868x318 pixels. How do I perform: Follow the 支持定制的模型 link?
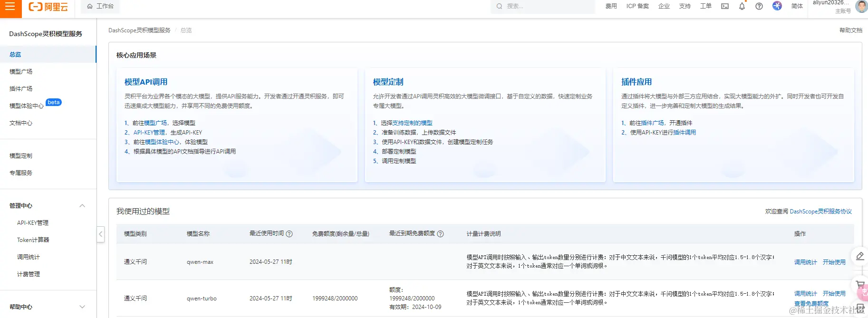coord(413,123)
